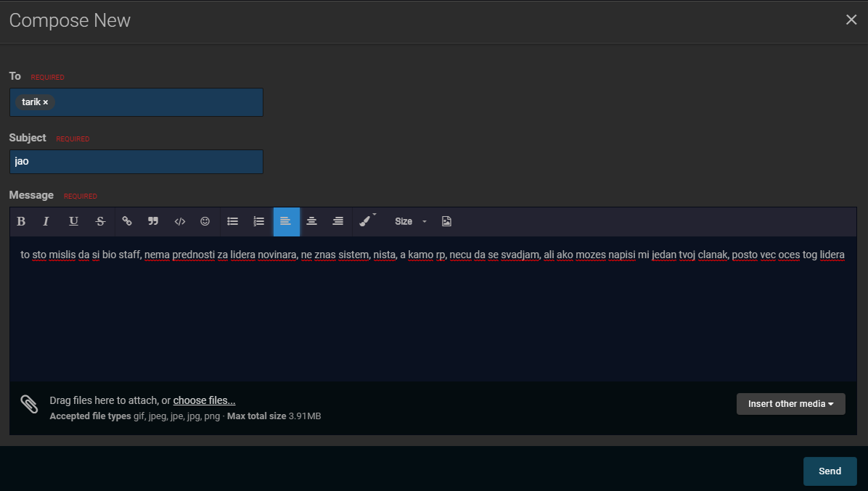The image size is (868, 491).
Task: Insert a code block
Action: click(x=180, y=222)
